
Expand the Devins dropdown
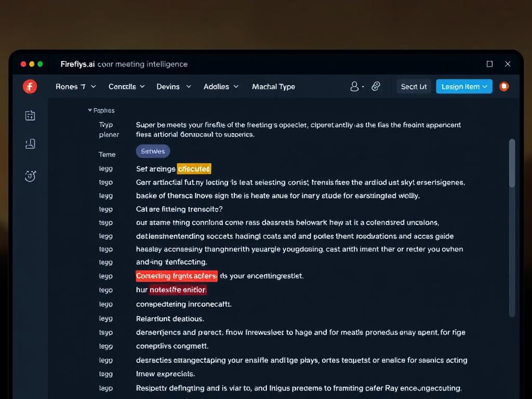tap(174, 87)
